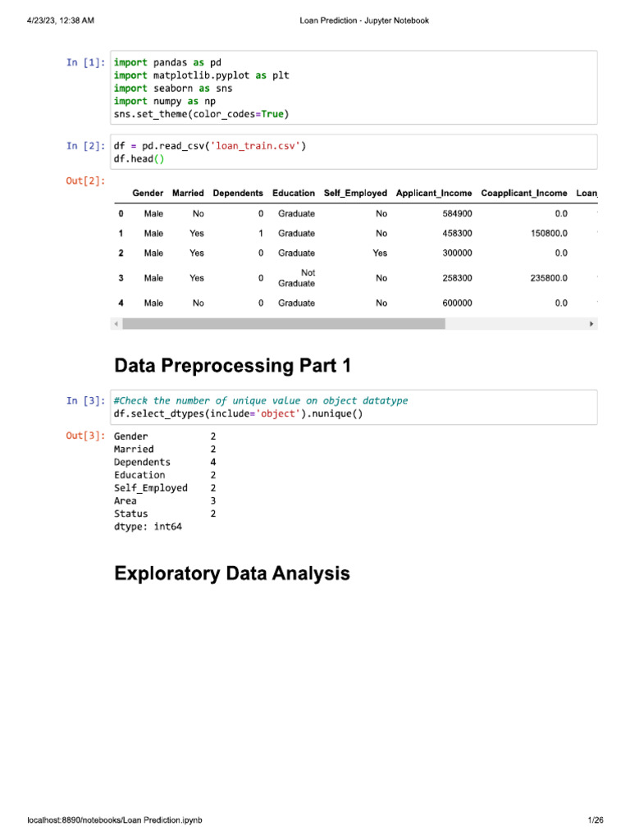
Task: Click the Dependents column header
Action: click(238, 194)
